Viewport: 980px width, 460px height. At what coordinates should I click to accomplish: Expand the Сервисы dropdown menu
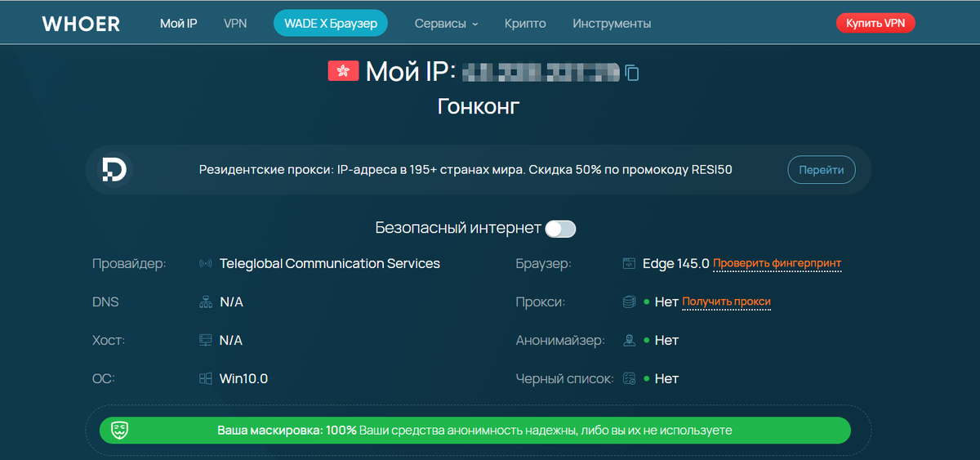pyautogui.click(x=446, y=24)
